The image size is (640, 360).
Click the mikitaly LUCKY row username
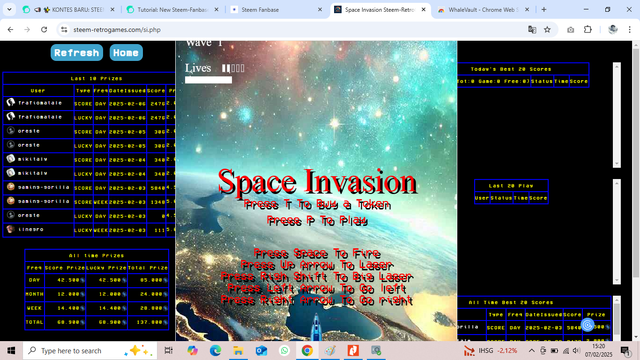click(32, 173)
